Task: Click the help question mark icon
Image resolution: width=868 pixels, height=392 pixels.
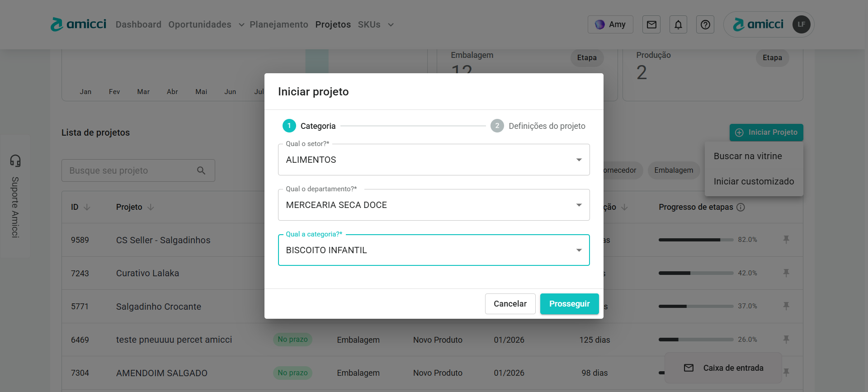Action: [x=705, y=24]
